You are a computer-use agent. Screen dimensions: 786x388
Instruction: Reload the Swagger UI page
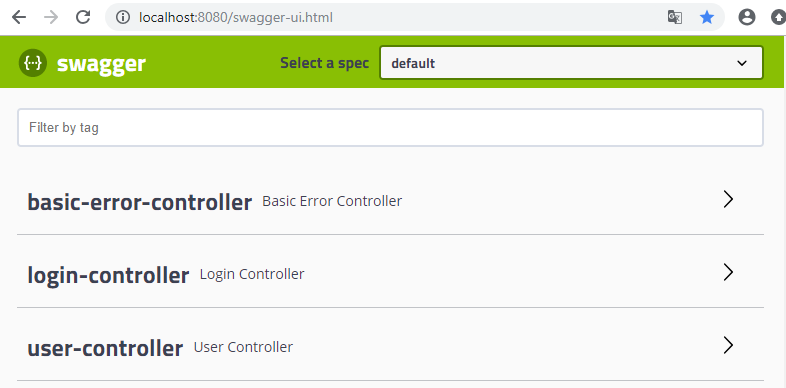click(x=83, y=18)
